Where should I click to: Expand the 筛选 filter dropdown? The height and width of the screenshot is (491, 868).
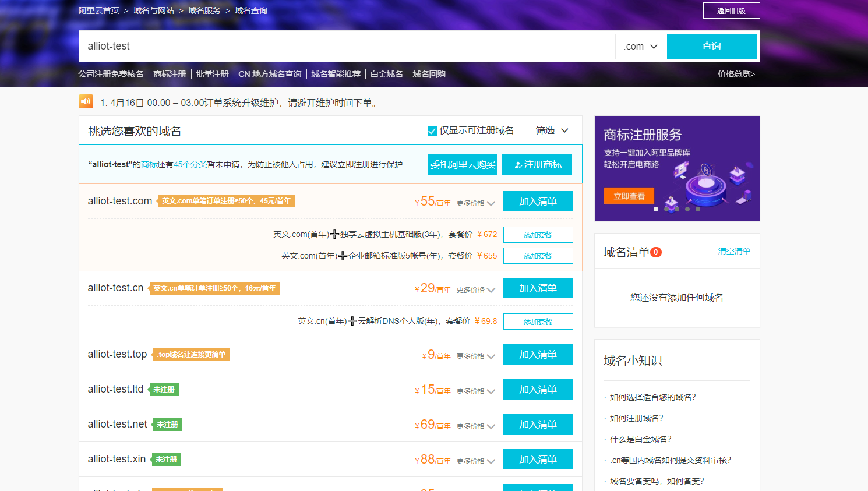[x=552, y=130]
